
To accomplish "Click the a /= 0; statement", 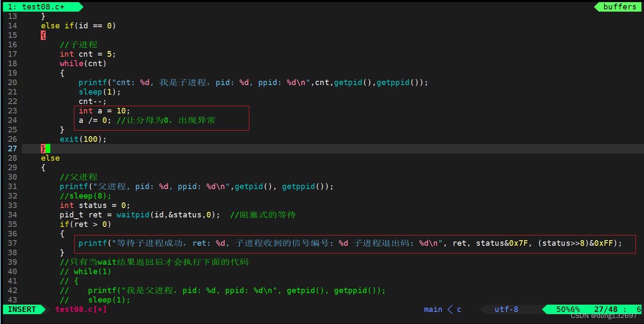I will coord(95,120).
